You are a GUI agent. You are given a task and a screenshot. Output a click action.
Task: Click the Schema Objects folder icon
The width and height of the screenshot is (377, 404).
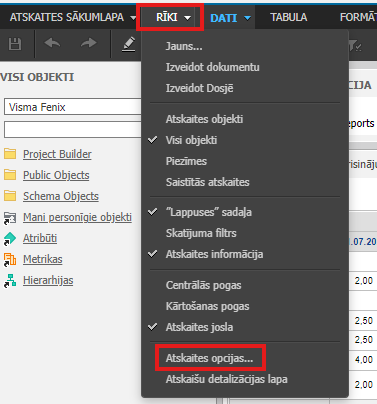click(10, 196)
